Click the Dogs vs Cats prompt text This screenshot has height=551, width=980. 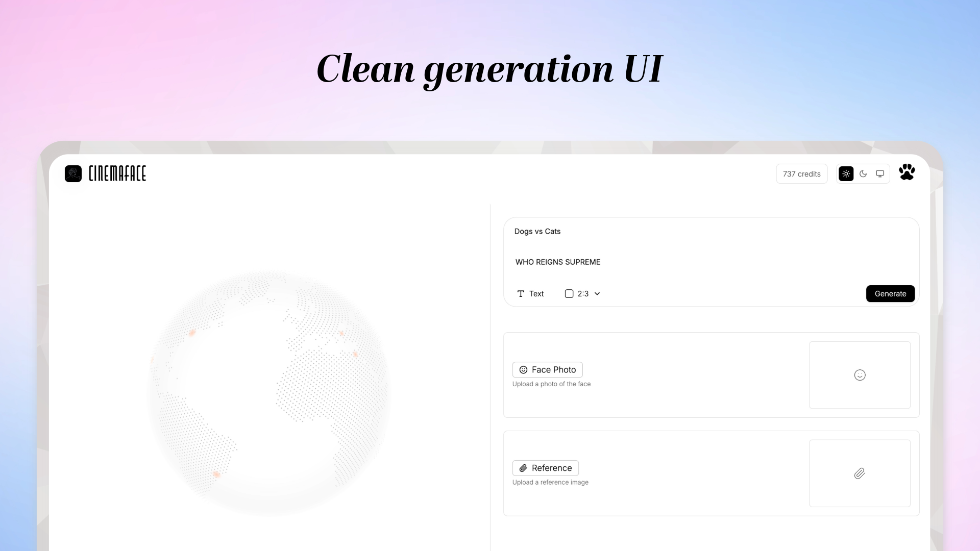[537, 232]
